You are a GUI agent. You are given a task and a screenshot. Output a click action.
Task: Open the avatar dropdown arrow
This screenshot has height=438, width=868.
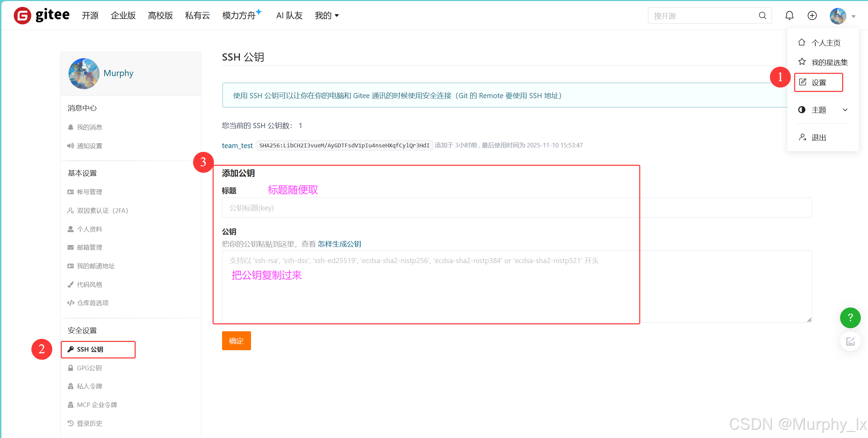click(853, 16)
